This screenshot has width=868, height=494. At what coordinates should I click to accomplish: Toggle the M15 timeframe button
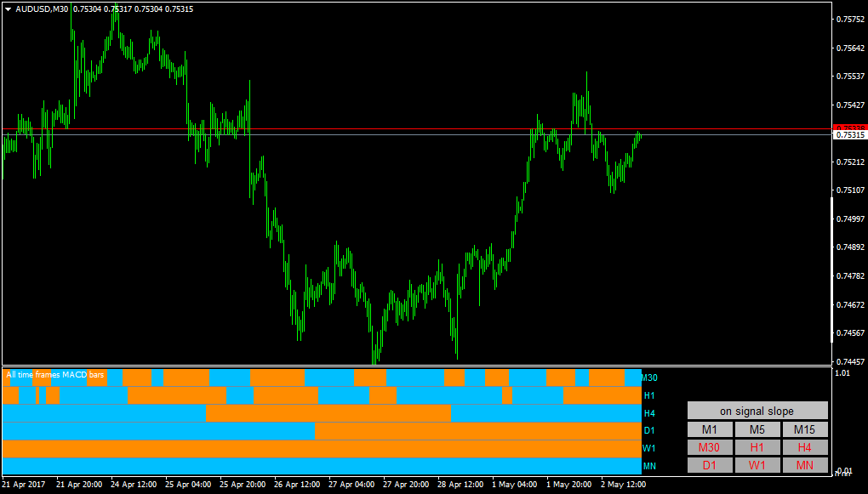tap(805, 429)
